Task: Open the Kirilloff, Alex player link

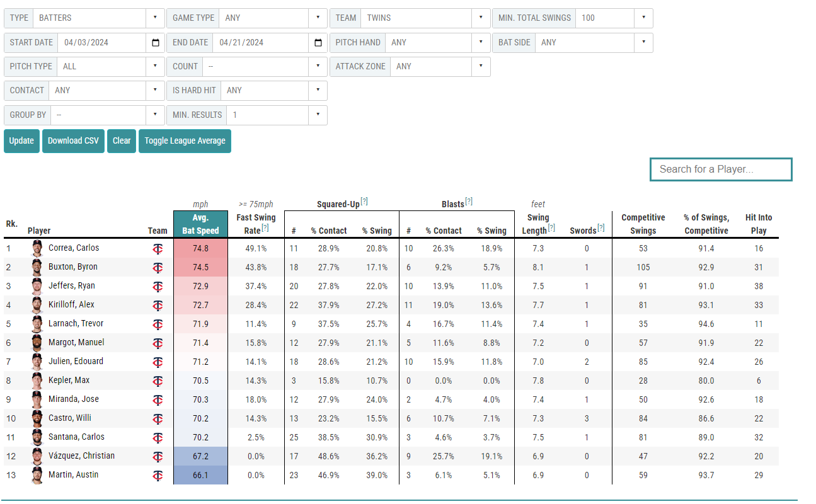Action: coord(71,305)
